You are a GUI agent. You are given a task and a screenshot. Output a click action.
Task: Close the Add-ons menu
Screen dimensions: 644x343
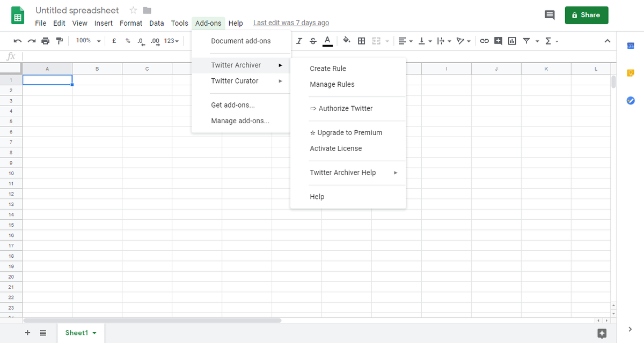point(208,23)
